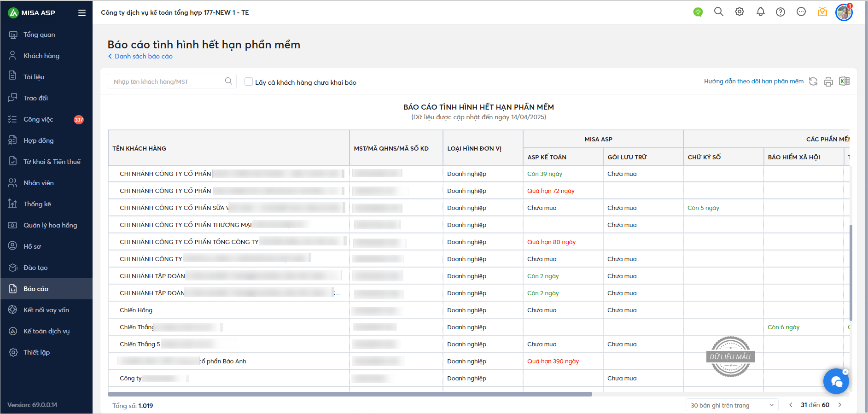
Task: Open Quản lý hoa hồng menu
Action: [x=46, y=225]
